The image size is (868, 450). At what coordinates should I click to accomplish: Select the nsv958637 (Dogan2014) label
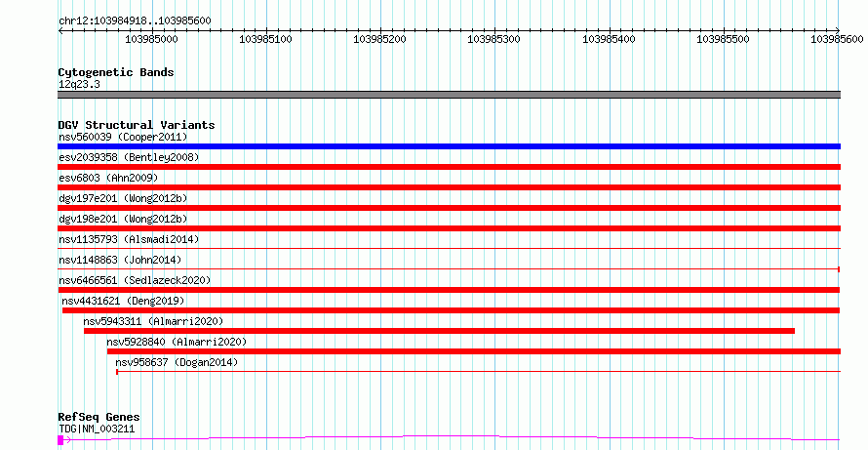pos(177,362)
